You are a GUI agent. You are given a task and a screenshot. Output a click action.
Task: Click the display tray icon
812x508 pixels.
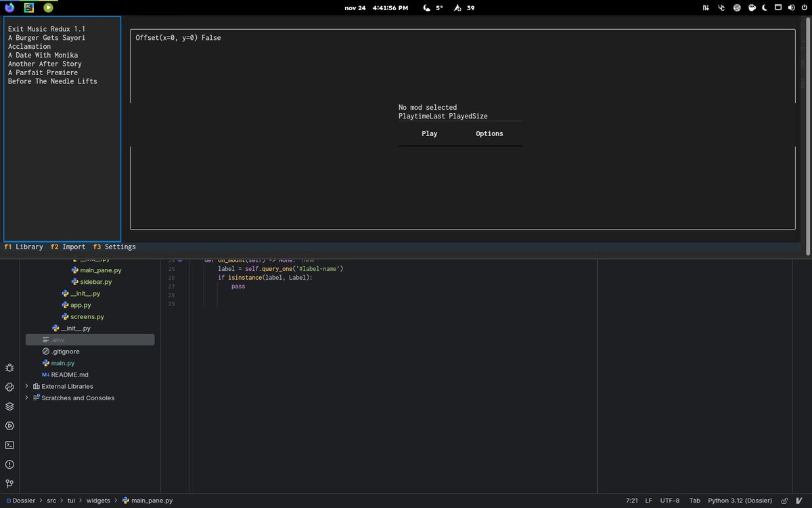777,8
